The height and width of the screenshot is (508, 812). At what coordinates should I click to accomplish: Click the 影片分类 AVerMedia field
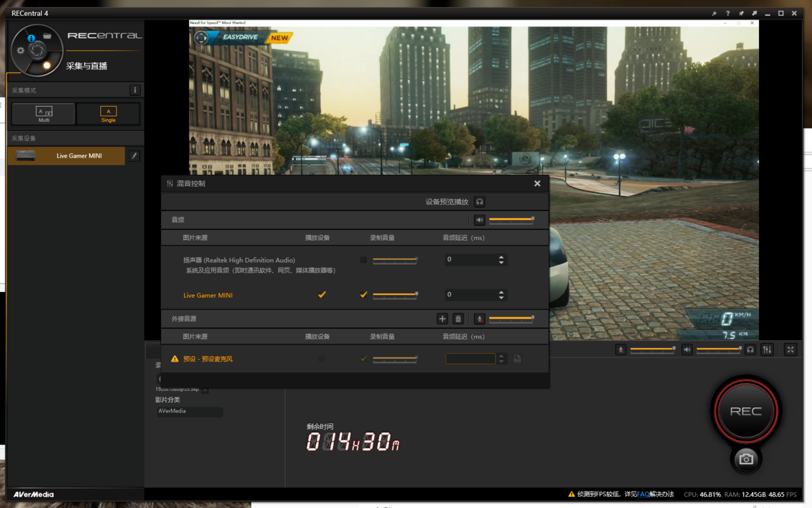[x=189, y=412]
